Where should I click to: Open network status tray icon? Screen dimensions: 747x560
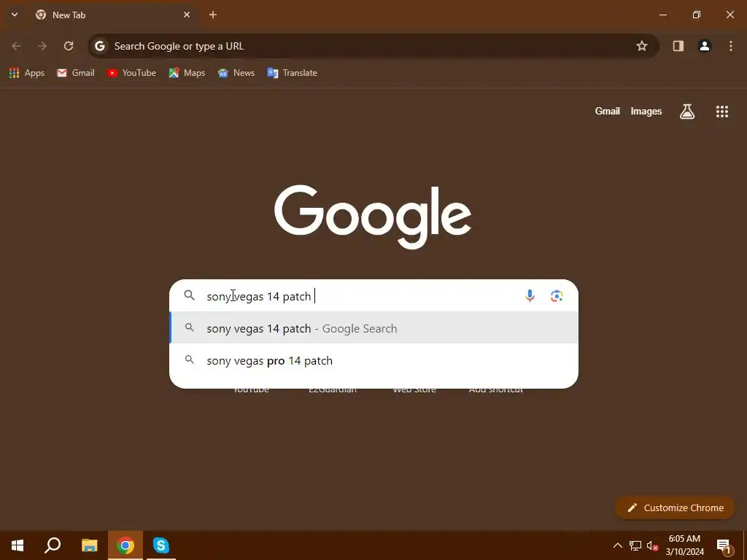coord(635,545)
